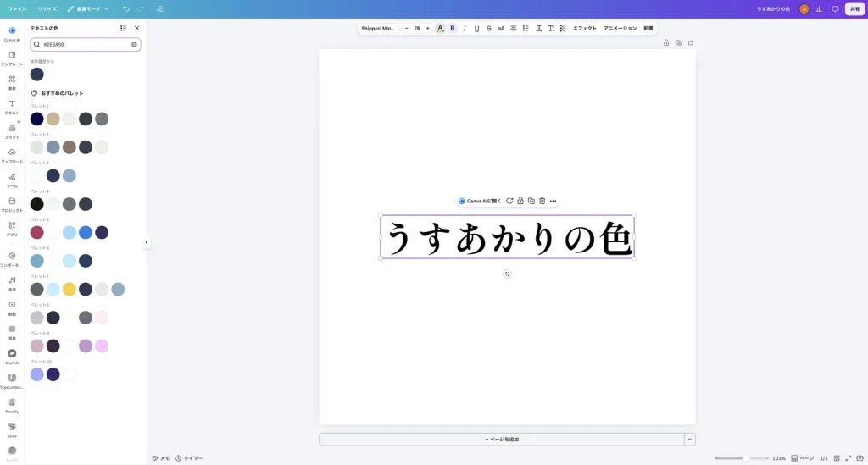The width and height of the screenshot is (868, 465).
Task: Click the strikethrough toolbar icon
Action: pos(489,28)
